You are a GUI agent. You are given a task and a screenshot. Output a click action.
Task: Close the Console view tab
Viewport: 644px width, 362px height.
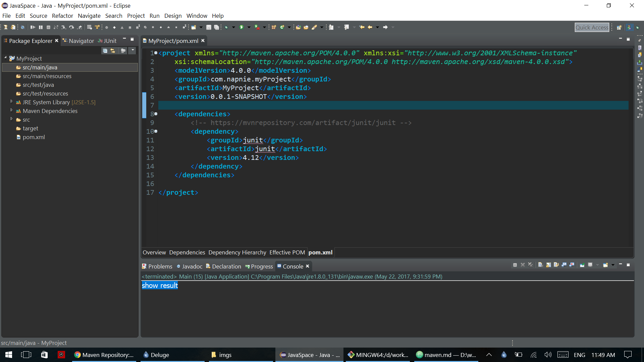pyautogui.click(x=308, y=266)
